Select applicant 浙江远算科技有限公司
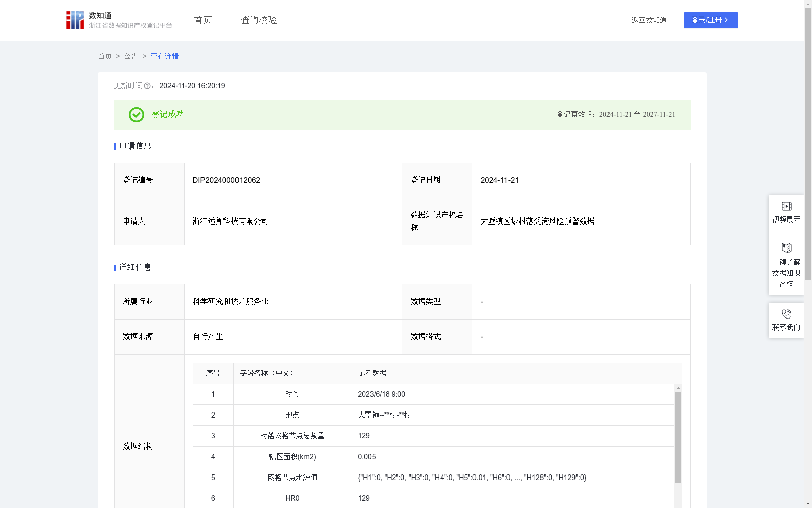812x508 pixels. (230, 221)
